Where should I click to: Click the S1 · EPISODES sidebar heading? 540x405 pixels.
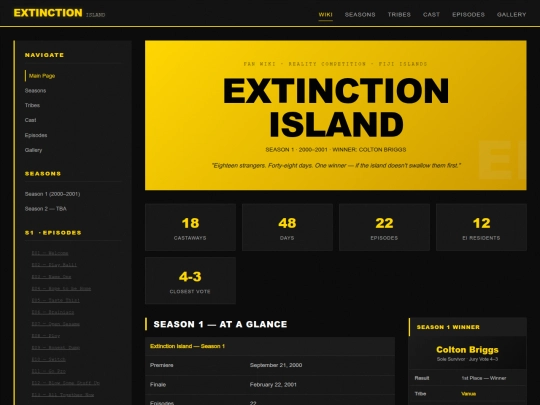click(x=53, y=233)
